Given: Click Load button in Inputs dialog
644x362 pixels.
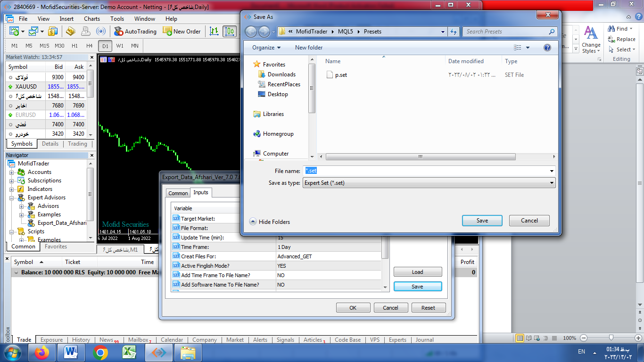Looking at the screenshot, I should click(x=418, y=272).
